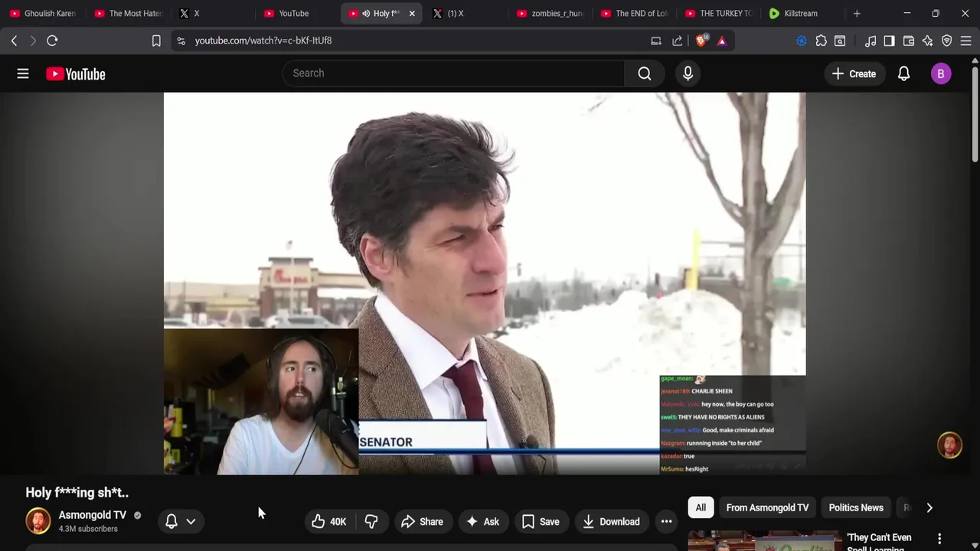Click the install/cast screen icon in the address bar

(656, 41)
